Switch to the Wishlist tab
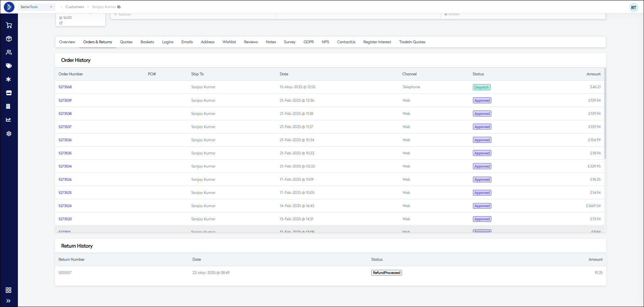The height and width of the screenshot is (307, 644). [229, 42]
